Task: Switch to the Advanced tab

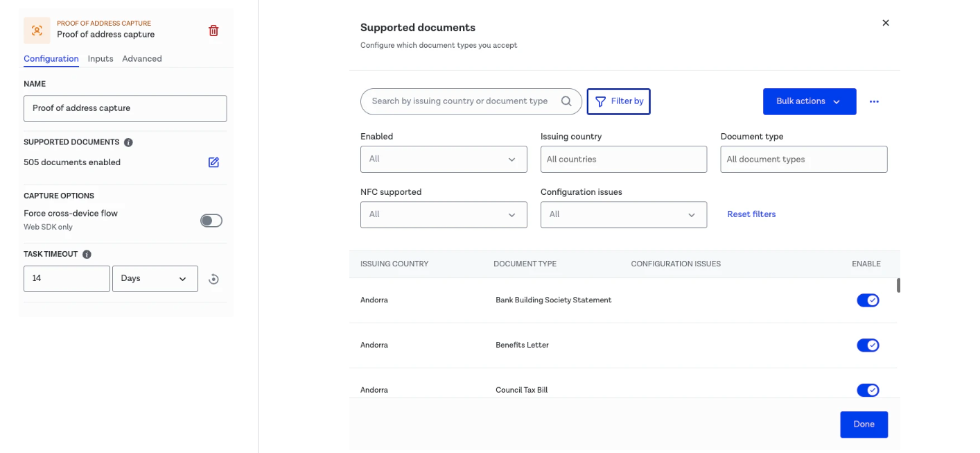Action: [142, 59]
